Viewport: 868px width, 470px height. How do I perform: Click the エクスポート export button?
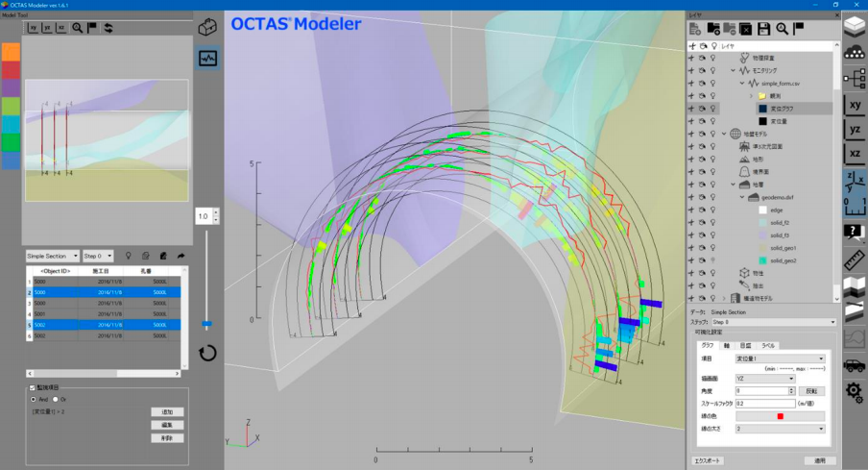point(708,460)
